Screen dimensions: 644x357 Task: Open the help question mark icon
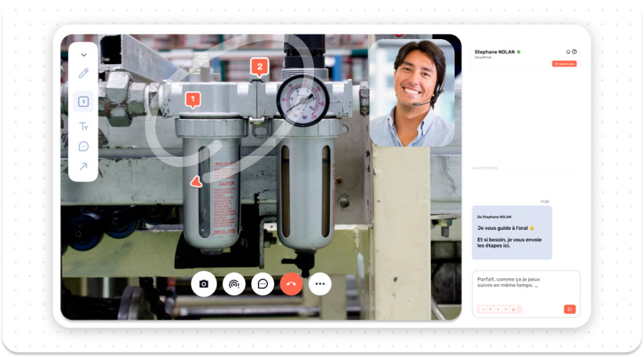[x=574, y=52]
